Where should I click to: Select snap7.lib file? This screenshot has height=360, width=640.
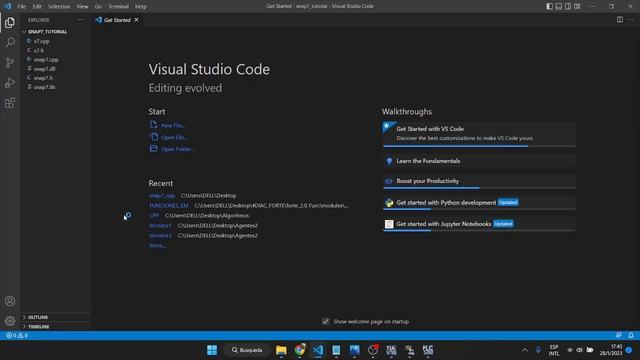44,87
